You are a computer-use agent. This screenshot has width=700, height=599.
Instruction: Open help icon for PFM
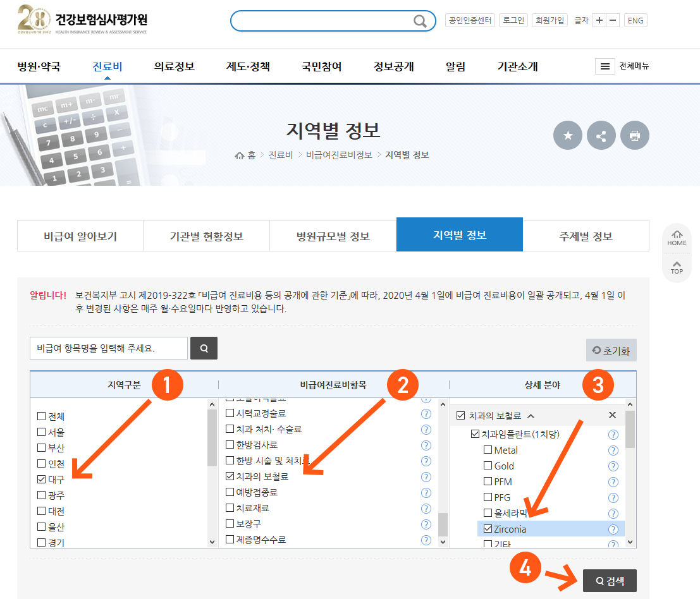(613, 482)
